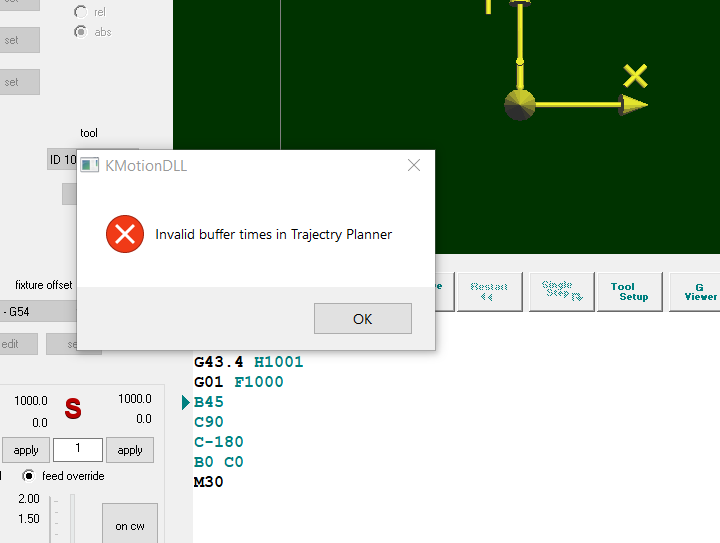720x543 pixels.
Task: Click OK to dismiss the error
Action: pyautogui.click(x=362, y=319)
